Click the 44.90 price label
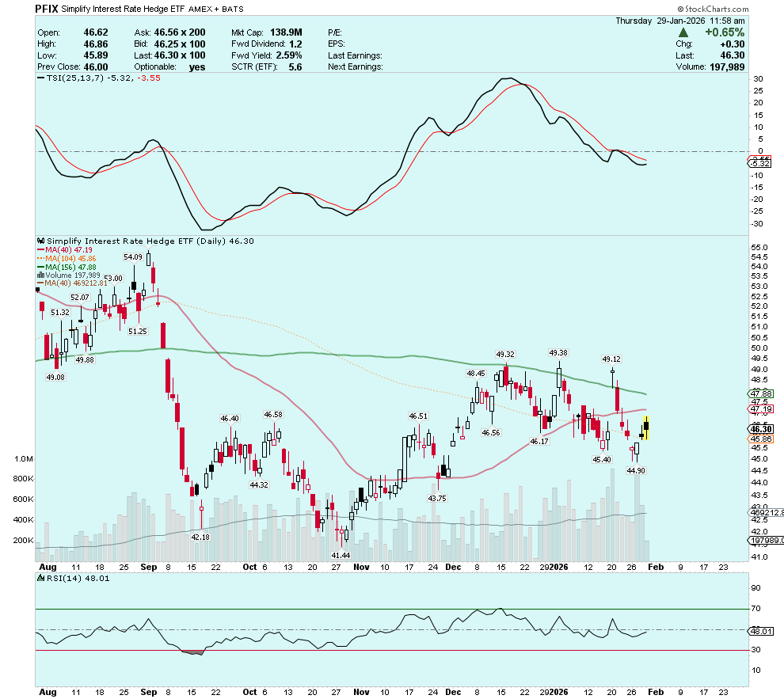784x699 pixels. [636, 471]
